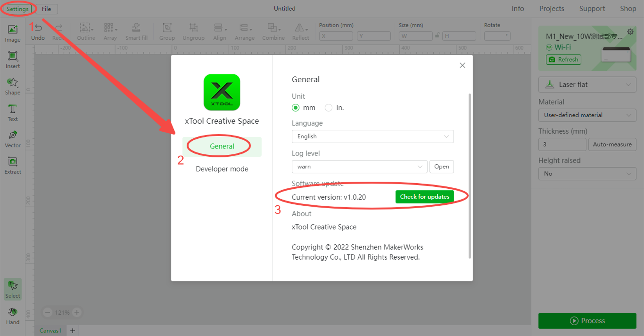This screenshot has height=336, width=644.
Task: Click the Wi-Fi connection status
Action: pos(558,47)
